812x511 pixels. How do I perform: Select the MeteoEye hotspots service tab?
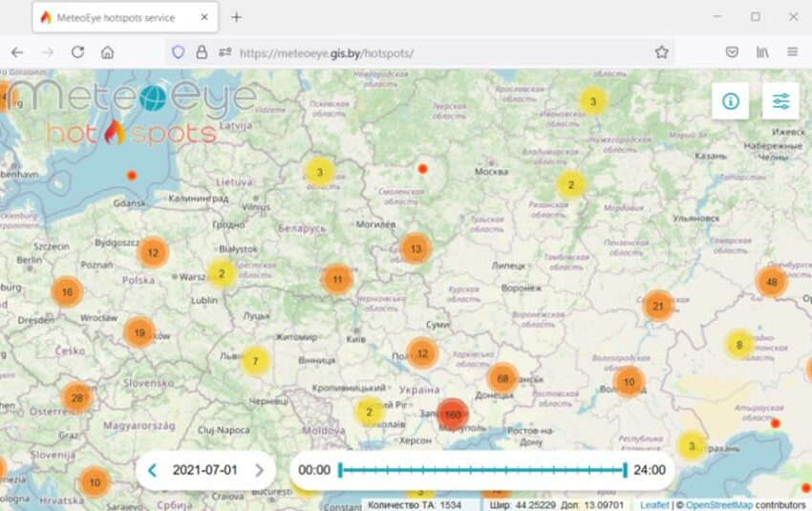pos(125,17)
